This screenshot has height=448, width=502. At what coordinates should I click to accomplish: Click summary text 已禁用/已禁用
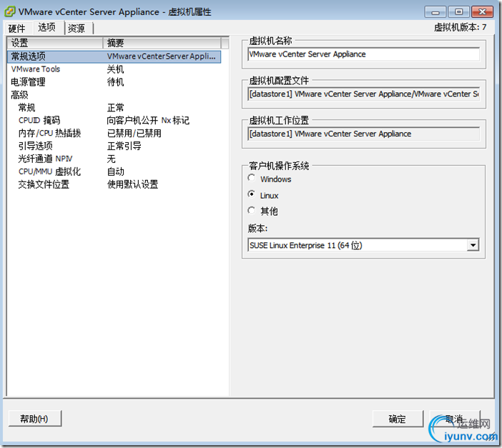(134, 133)
